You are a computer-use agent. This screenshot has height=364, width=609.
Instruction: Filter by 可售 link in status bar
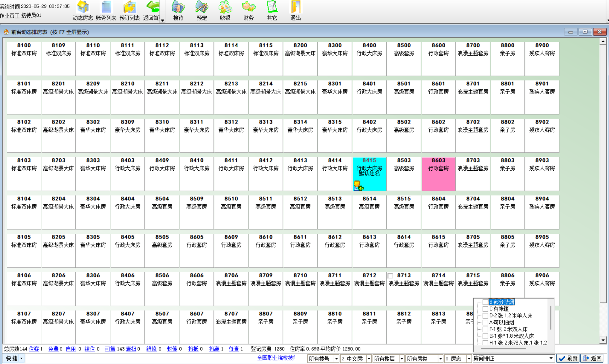110,349
